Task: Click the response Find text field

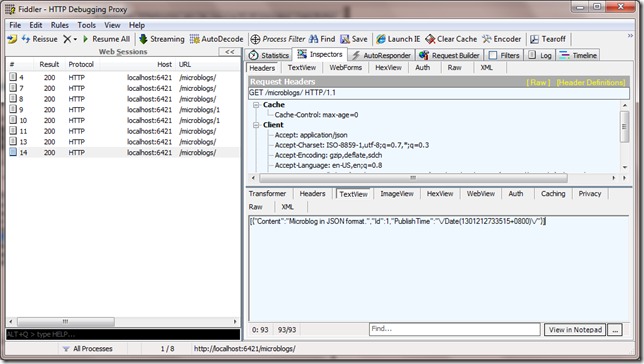Action: pos(454,329)
